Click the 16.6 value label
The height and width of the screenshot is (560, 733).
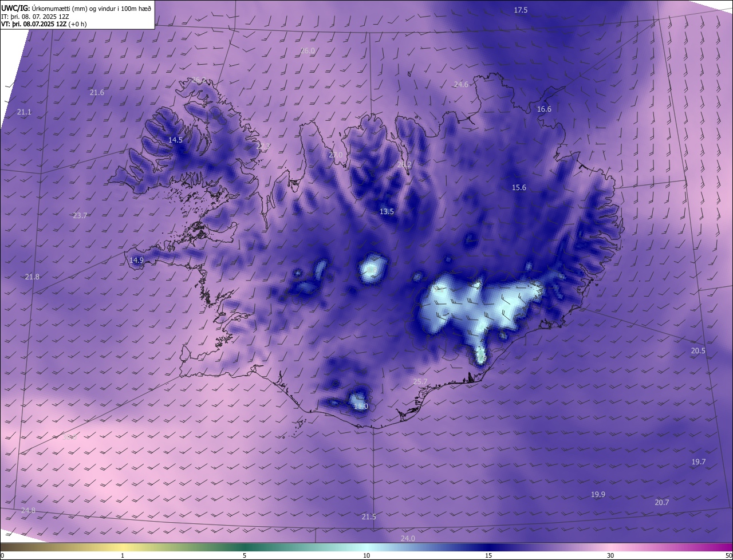[544, 109]
